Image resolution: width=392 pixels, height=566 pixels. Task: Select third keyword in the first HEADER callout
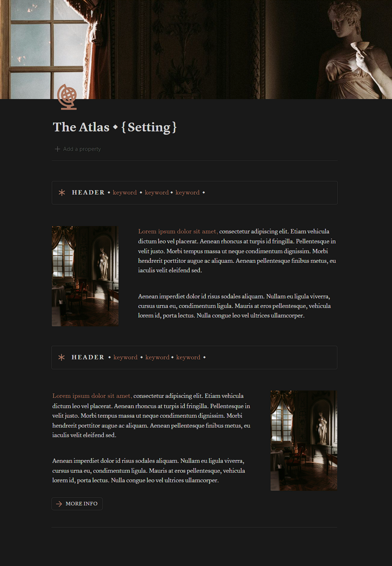coord(188,193)
